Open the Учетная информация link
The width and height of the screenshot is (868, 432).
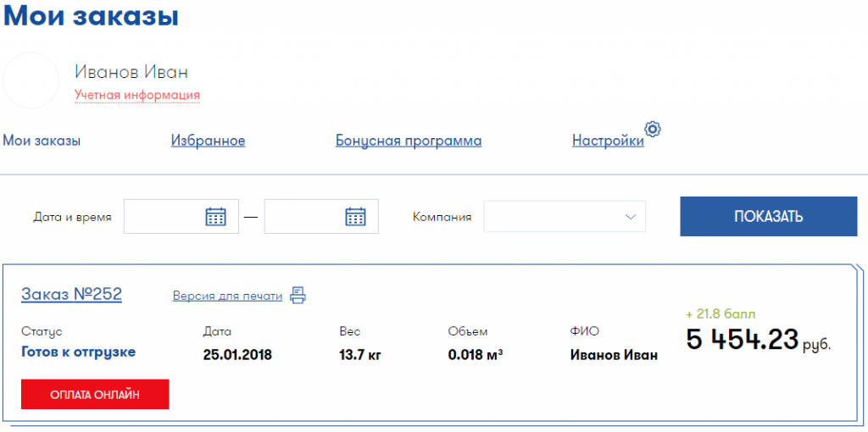pyautogui.click(x=137, y=95)
